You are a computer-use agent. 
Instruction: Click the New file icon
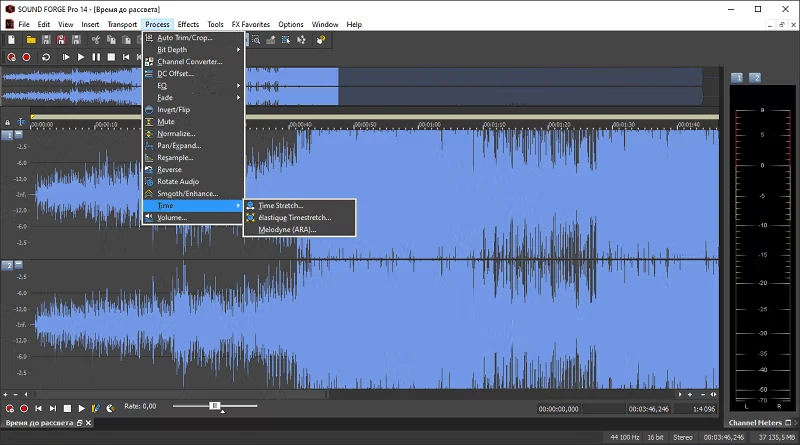tap(11, 40)
